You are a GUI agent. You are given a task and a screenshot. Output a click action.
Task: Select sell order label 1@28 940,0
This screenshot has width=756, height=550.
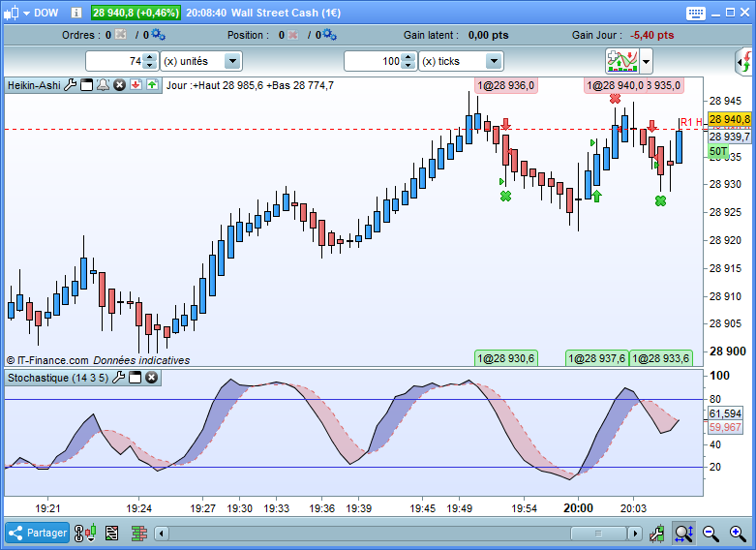(x=615, y=85)
